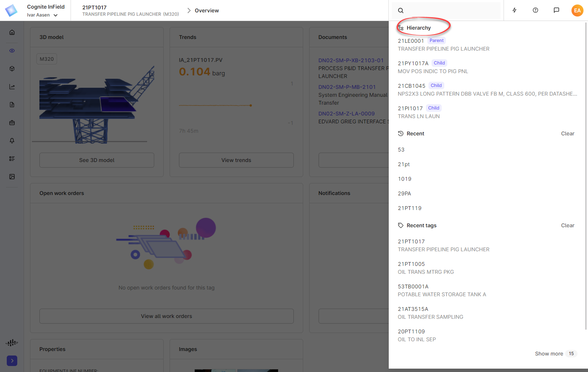Click the Overview breadcrumb
Screen dimensions: 588x372
coord(207,10)
